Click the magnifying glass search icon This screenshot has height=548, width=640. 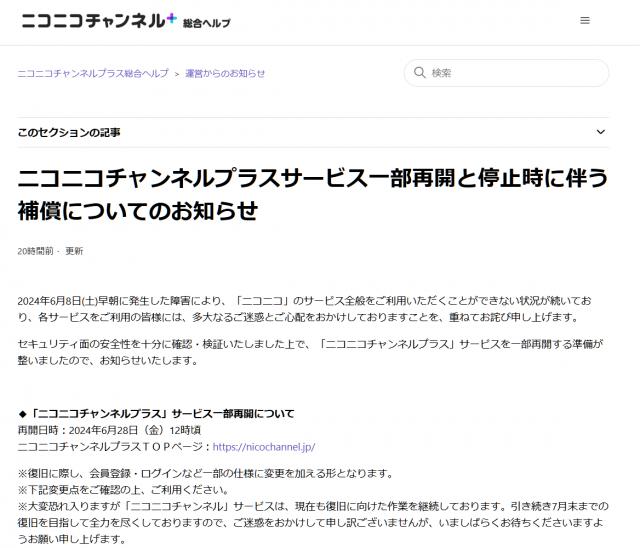[x=418, y=73]
